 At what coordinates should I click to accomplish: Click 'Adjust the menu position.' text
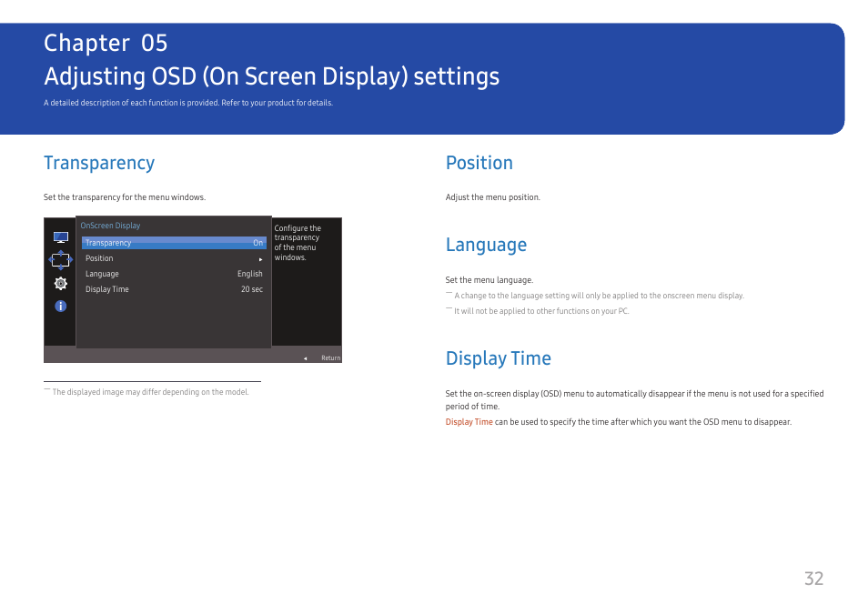pos(492,197)
